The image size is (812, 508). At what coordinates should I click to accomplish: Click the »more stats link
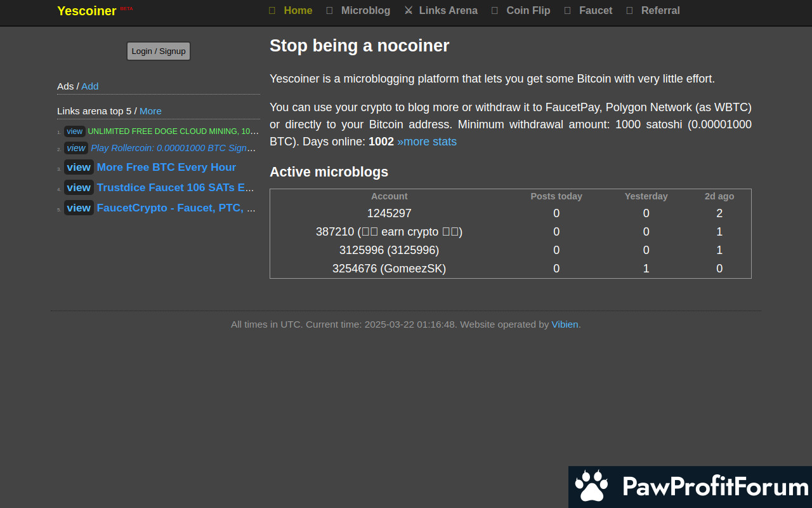pyautogui.click(x=427, y=142)
